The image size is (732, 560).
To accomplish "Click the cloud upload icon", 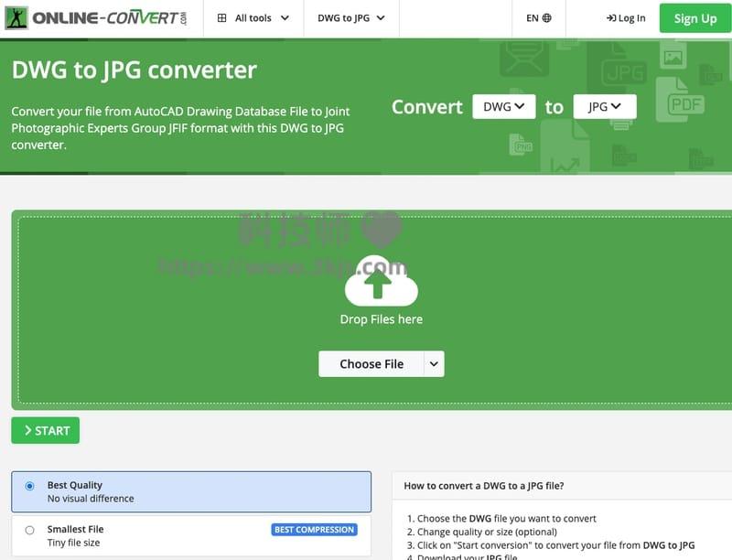I will 381,280.
